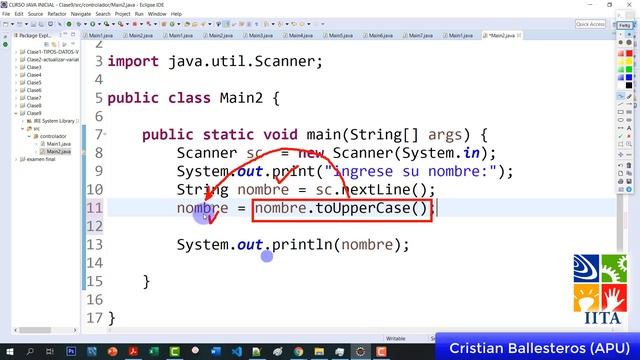The width and height of the screenshot is (640, 360).
Task: Select the red cross stamp tool
Action: click(629, 136)
